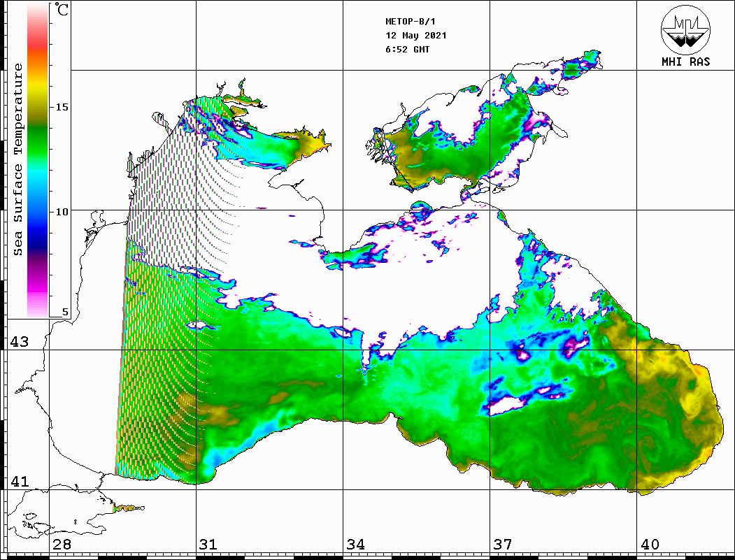The height and width of the screenshot is (560, 735).
Task: Click the 'METOP-B/1' satellite label
Action: click(411, 22)
